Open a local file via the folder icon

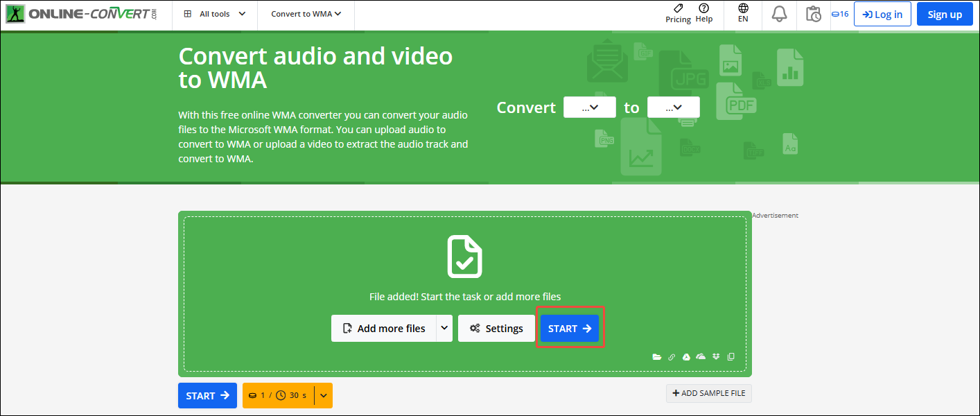click(x=657, y=356)
